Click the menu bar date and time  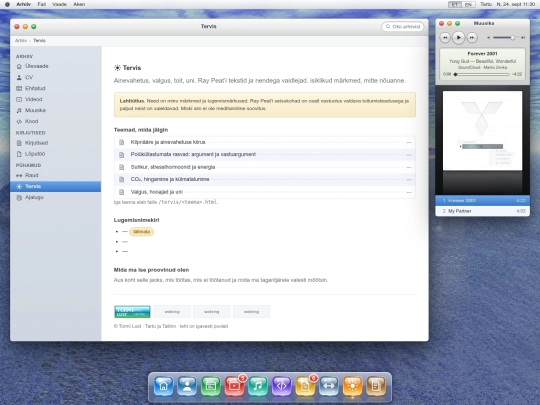click(516, 4)
